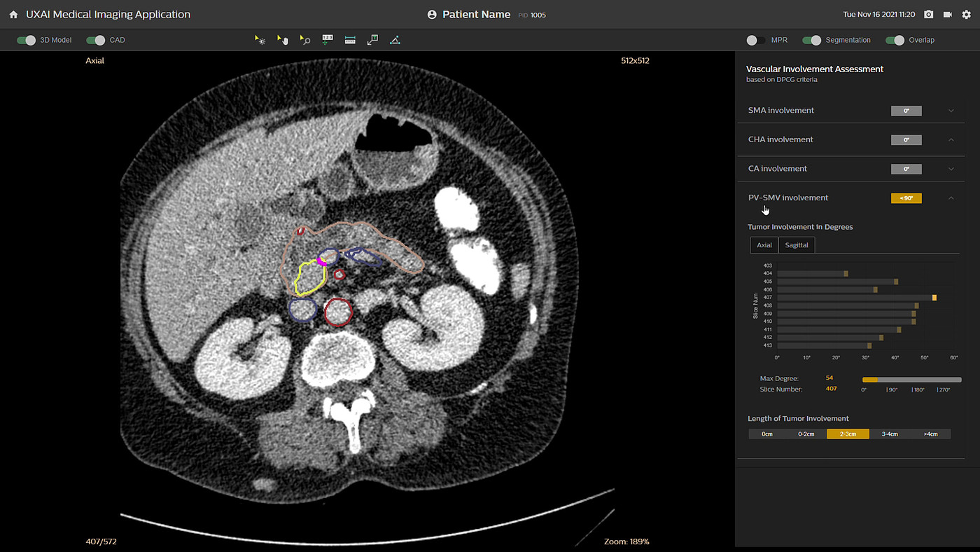Viewport: 980px width, 552px height.
Task: Enable the MPR switch
Action: pos(756,41)
